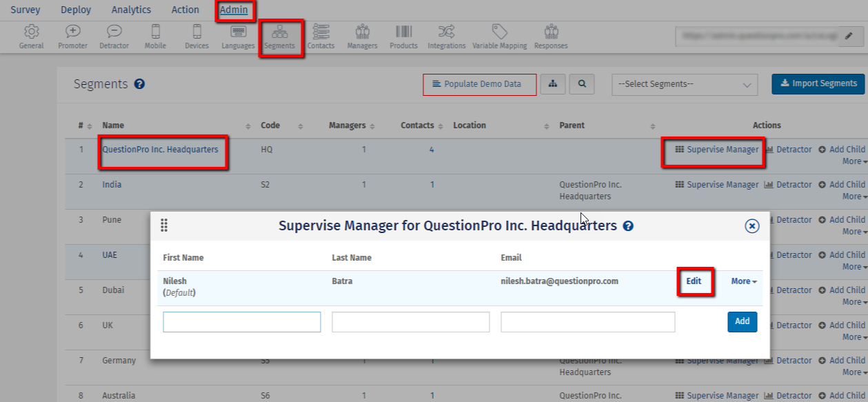Click the Dubai segment name
This screenshot has width=868, height=402.
(x=113, y=290)
